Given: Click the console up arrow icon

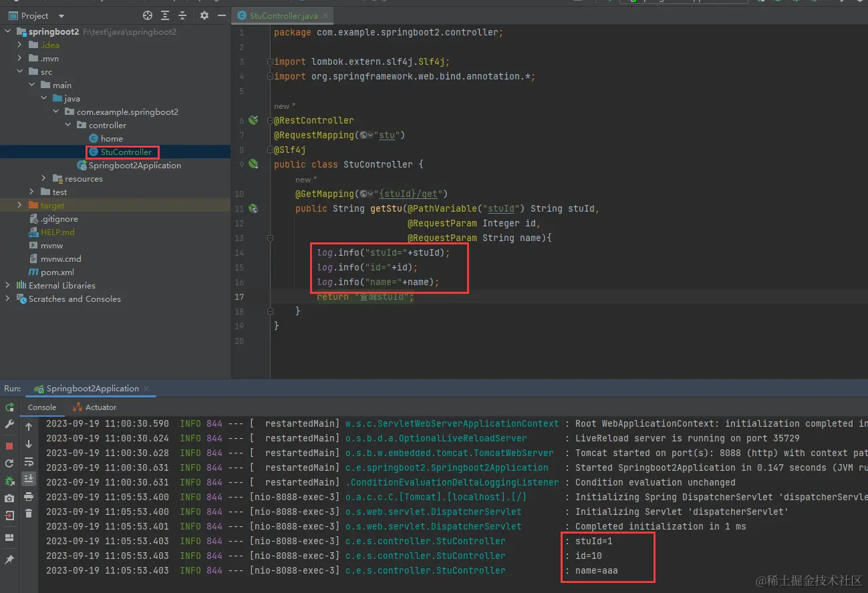Looking at the screenshot, I should point(29,427).
